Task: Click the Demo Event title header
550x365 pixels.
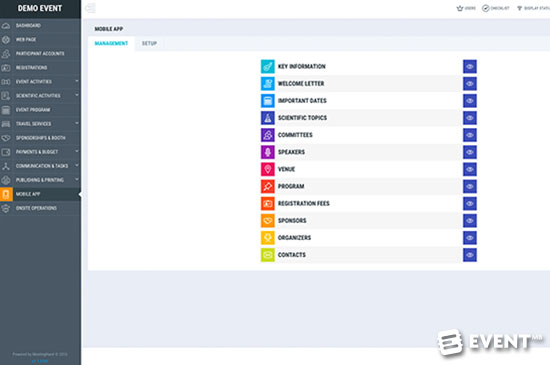Action: pyautogui.click(x=40, y=8)
